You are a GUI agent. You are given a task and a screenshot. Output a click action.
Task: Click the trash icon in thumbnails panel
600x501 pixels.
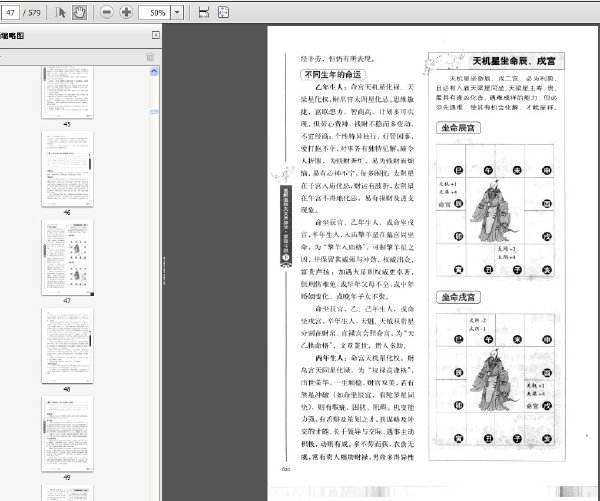[150, 57]
